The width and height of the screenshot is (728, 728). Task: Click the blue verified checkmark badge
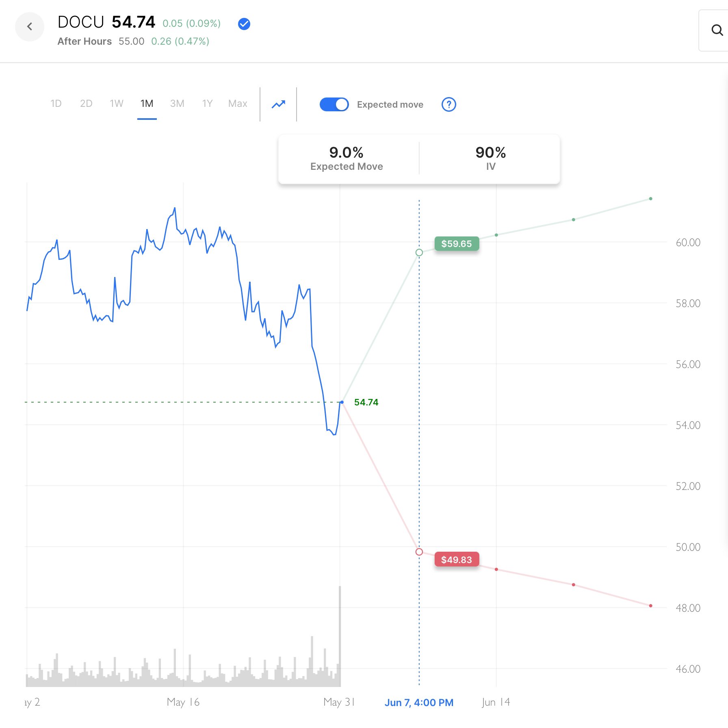pos(244,24)
